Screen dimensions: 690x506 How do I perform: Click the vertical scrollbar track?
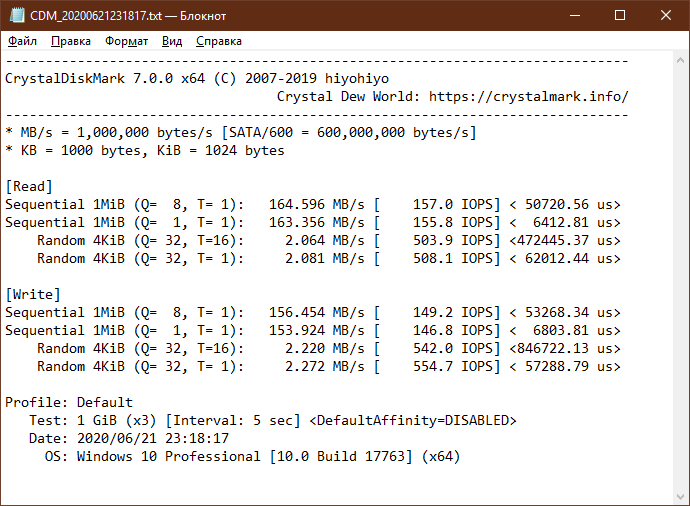[x=680, y=279]
